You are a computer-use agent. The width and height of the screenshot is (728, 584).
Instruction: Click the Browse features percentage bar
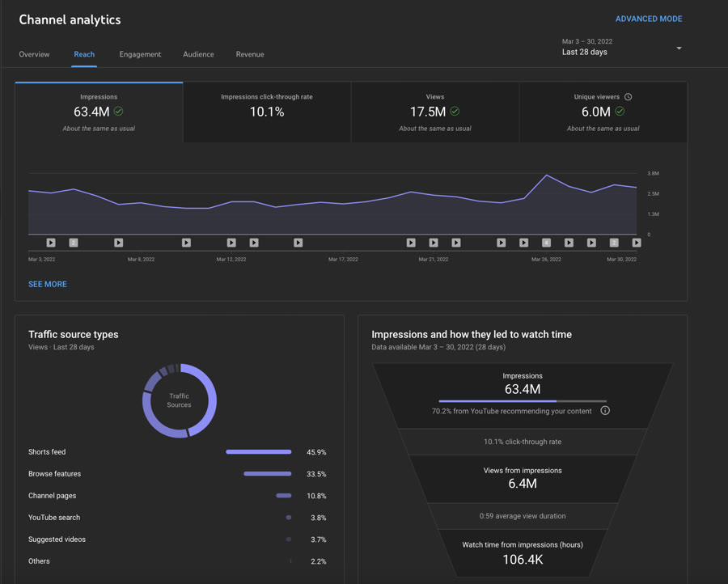[268, 473]
